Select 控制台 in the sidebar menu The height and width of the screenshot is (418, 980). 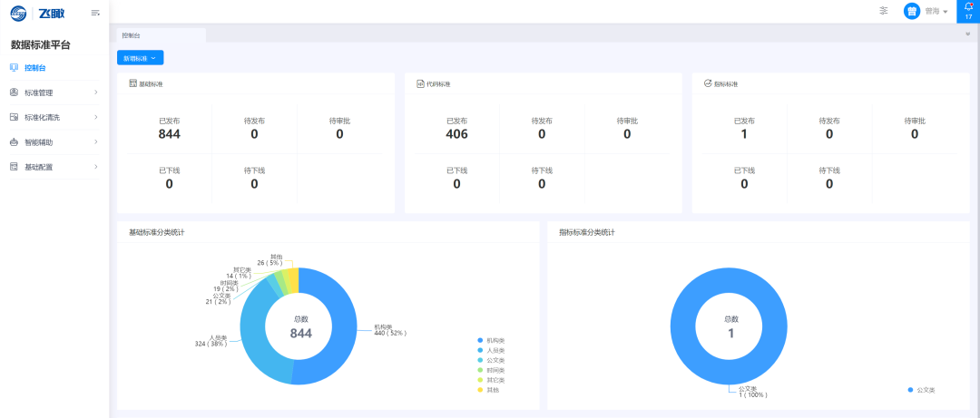click(34, 68)
